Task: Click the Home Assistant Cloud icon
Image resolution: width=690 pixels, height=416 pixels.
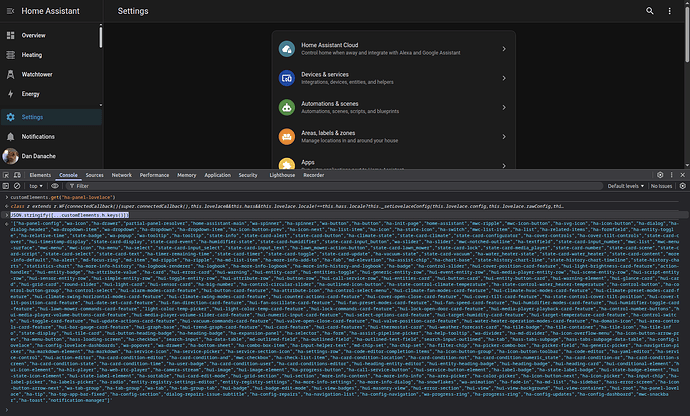Action: 287,49
